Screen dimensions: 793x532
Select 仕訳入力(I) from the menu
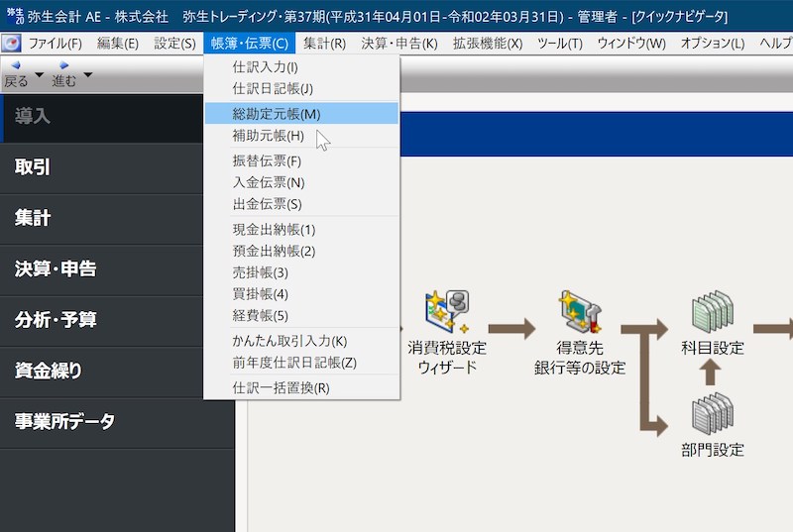(x=301, y=67)
